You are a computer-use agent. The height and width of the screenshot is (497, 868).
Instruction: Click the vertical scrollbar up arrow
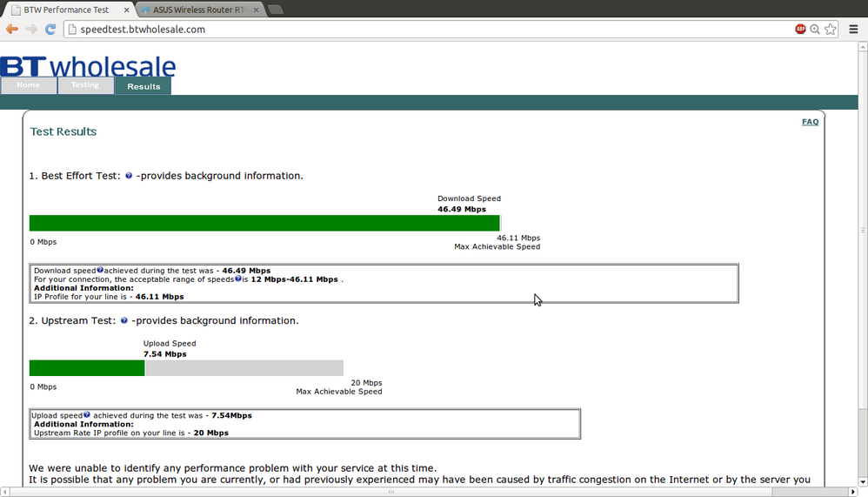(x=863, y=47)
